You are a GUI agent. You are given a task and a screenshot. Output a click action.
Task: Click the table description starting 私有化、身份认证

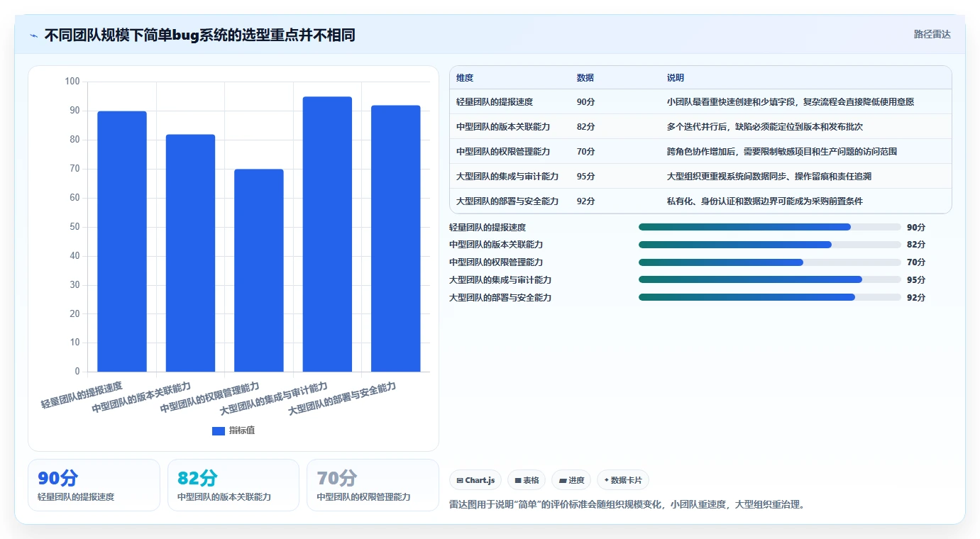[x=765, y=201]
